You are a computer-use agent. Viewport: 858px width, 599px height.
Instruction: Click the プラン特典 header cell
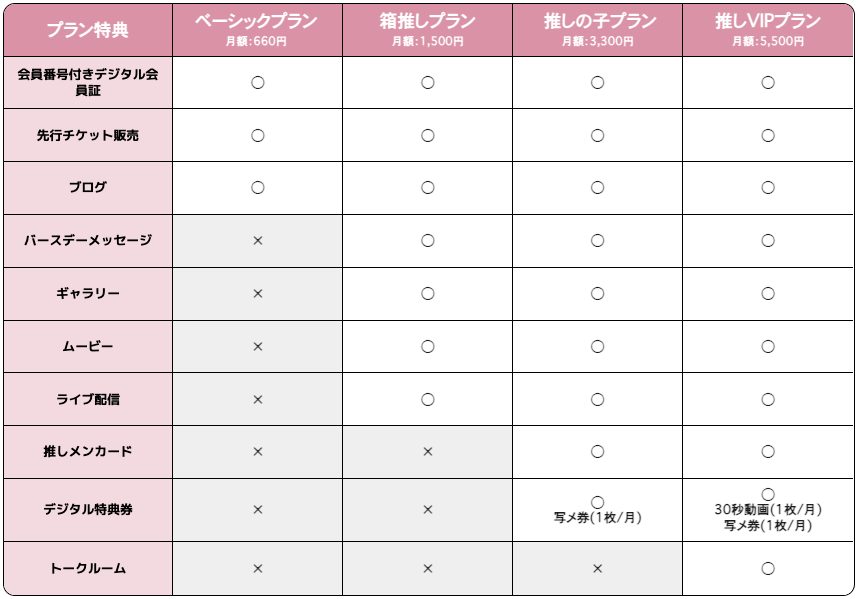point(87,30)
